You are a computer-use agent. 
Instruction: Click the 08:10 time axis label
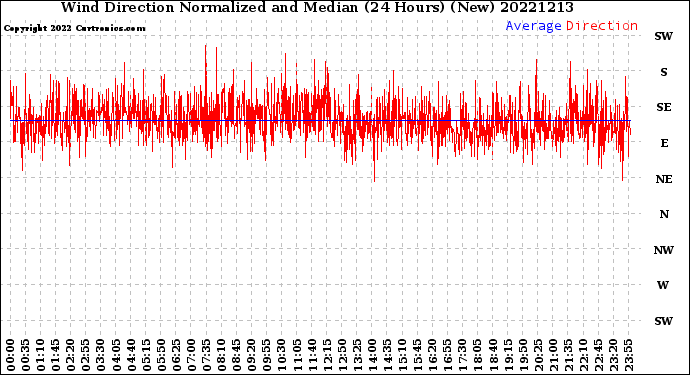click(221, 355)
